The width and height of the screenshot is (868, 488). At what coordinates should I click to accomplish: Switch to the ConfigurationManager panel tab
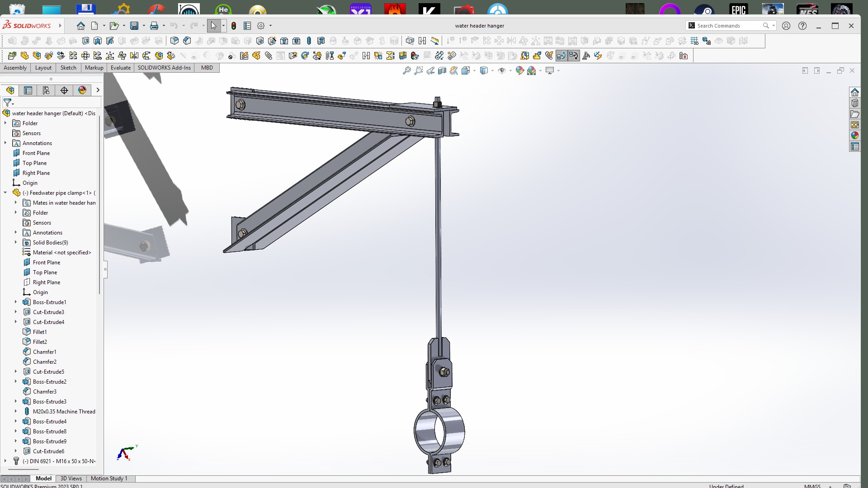tap(46, 90)
